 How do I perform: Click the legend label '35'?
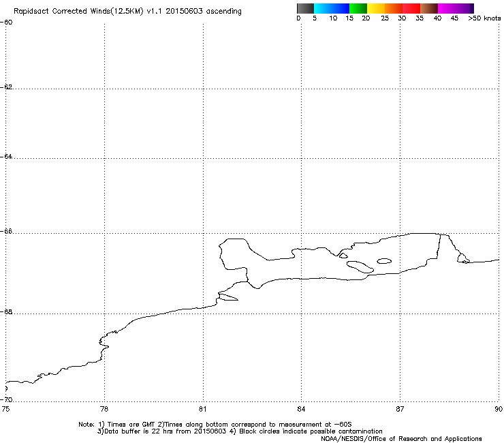(x=420, y=18)
